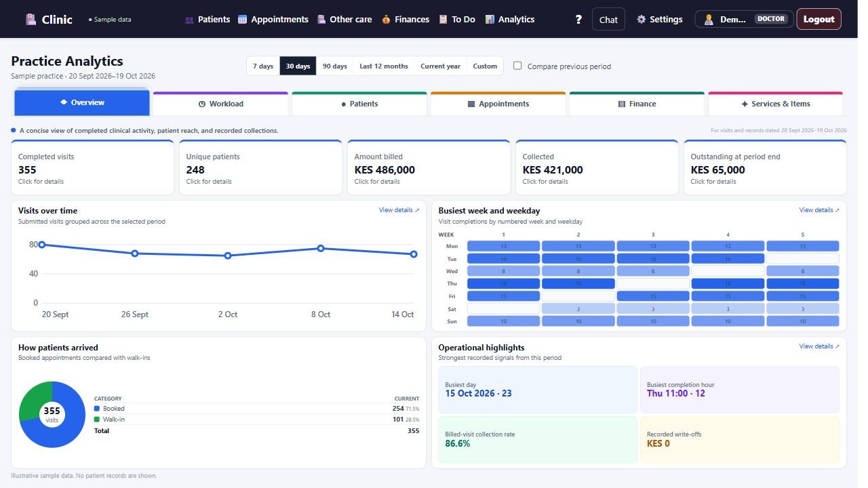868x488 pixels.
Task: Open the Patients analytics tab
Action: tap(359, 104)
